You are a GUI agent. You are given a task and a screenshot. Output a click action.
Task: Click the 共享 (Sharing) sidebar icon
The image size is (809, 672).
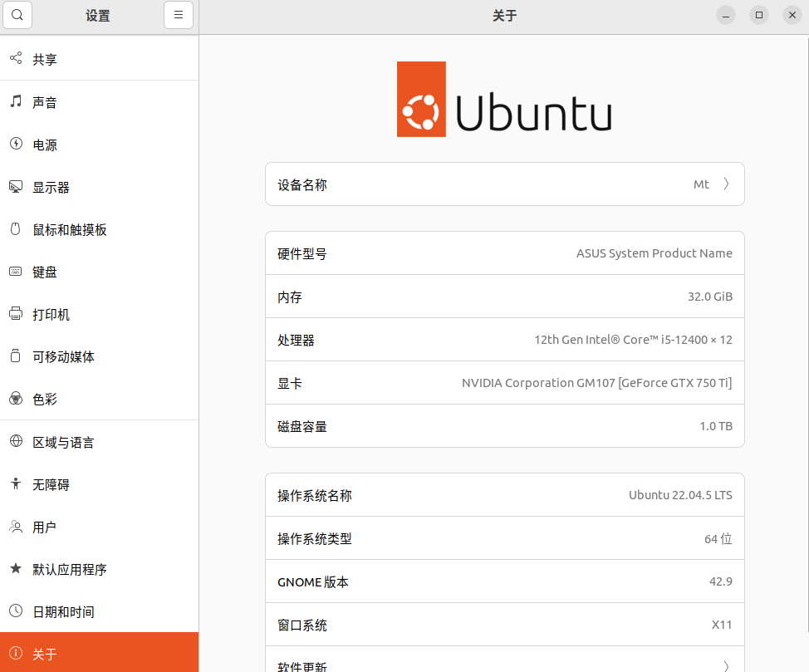[x=17, y=59]
